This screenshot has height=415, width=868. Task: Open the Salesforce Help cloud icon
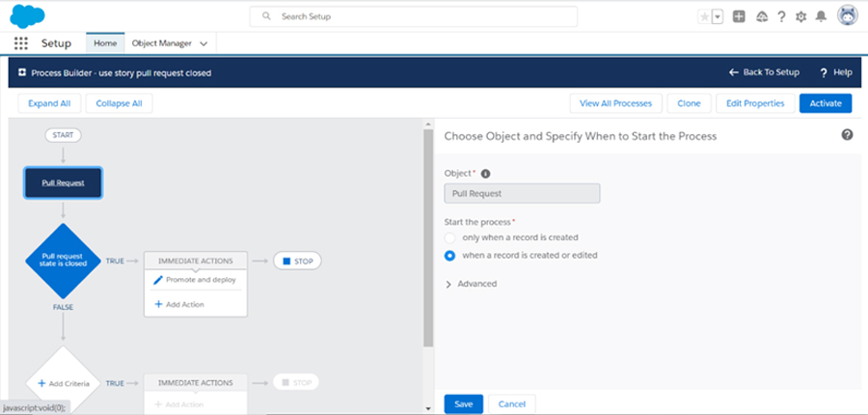(762, 16)
